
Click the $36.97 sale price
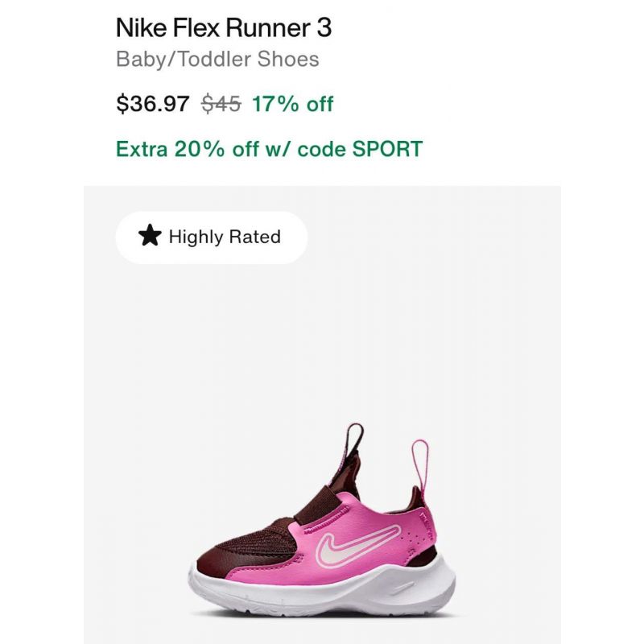[x=153, y=104]
